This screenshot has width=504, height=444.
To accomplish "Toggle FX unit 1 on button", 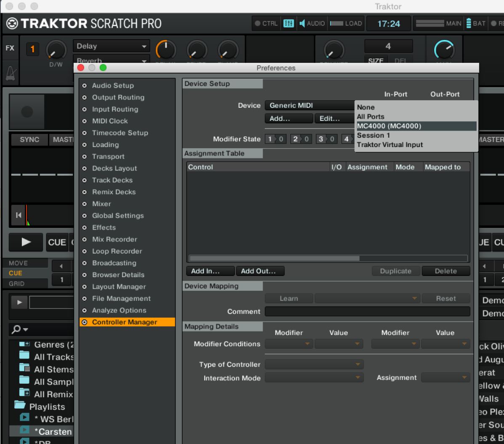I will click(x=32, y=50).
